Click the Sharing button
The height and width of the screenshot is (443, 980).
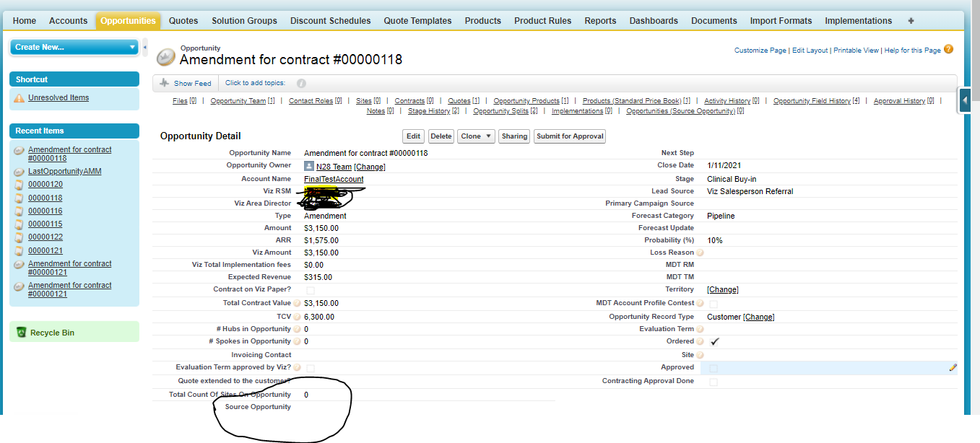514,136
